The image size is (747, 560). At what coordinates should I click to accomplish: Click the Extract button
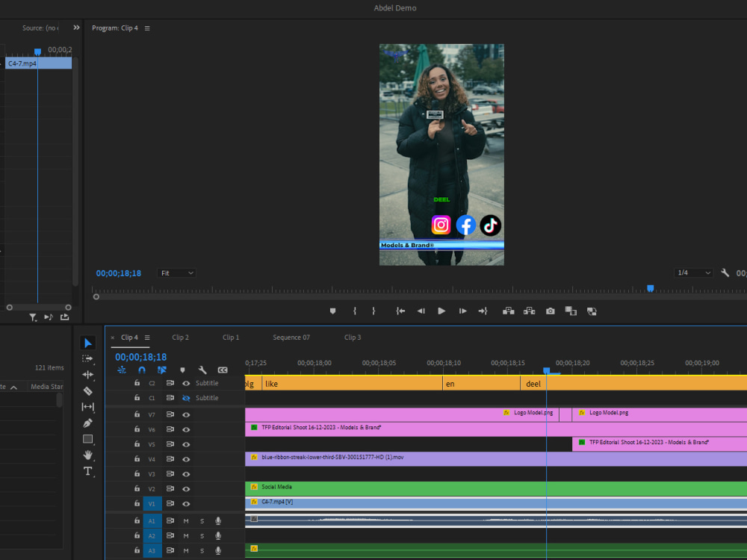click(x=530, y=311)
